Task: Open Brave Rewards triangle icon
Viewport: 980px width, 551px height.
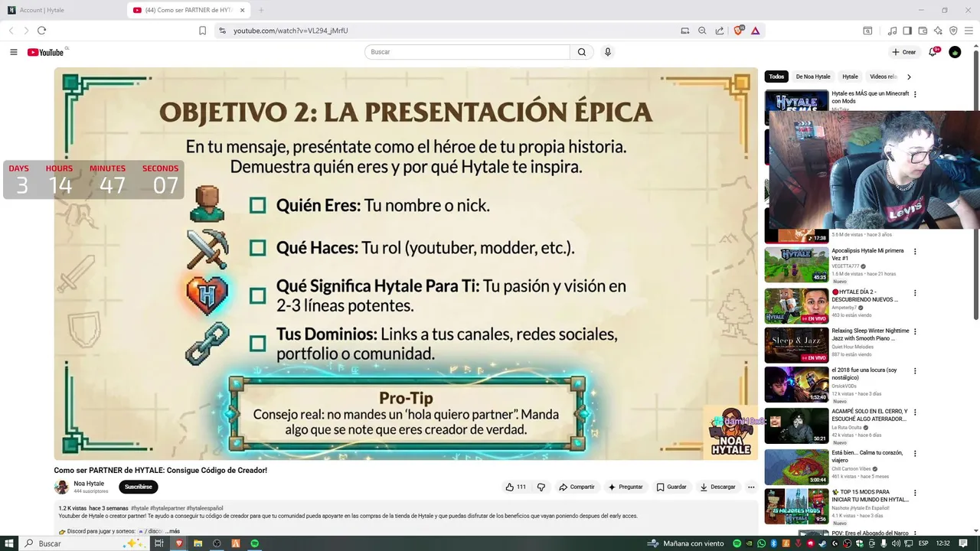Action: [x=755, y=31]
